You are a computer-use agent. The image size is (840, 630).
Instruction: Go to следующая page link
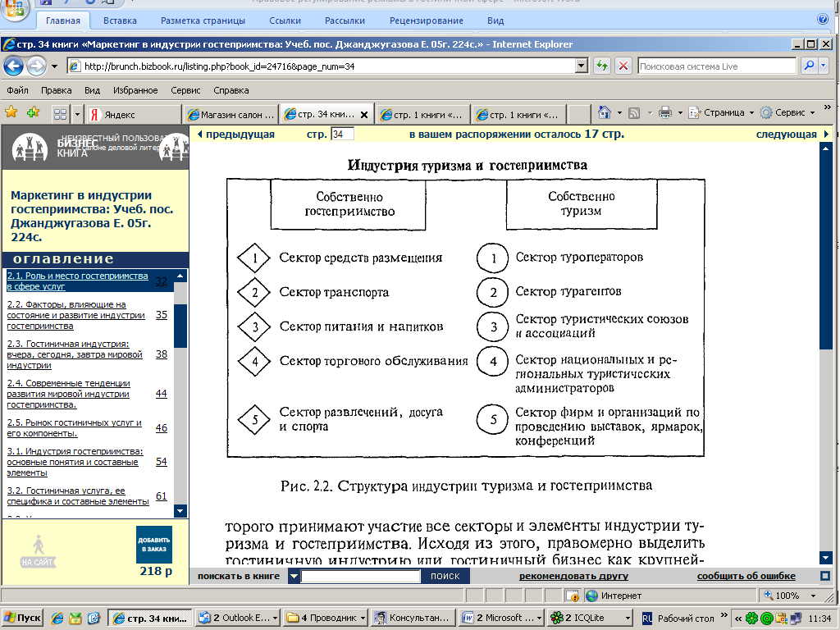[x=792, y=134]
